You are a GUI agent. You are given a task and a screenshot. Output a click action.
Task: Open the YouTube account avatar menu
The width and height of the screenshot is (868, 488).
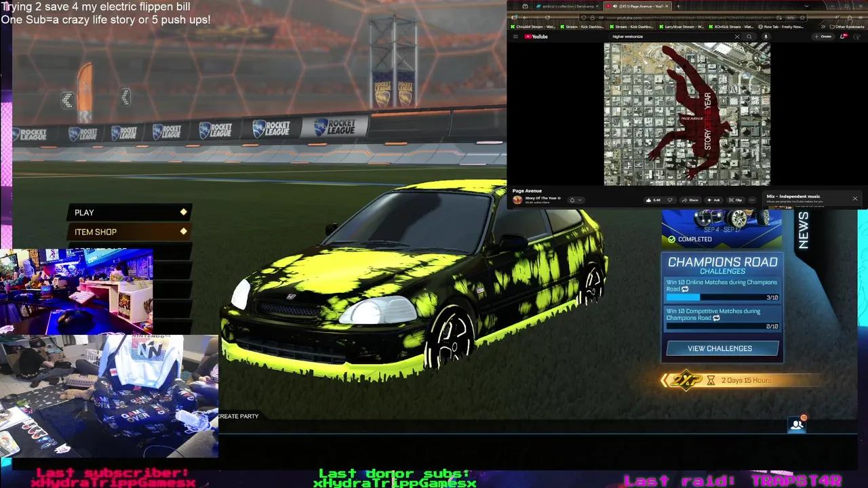tap(856, 37)
